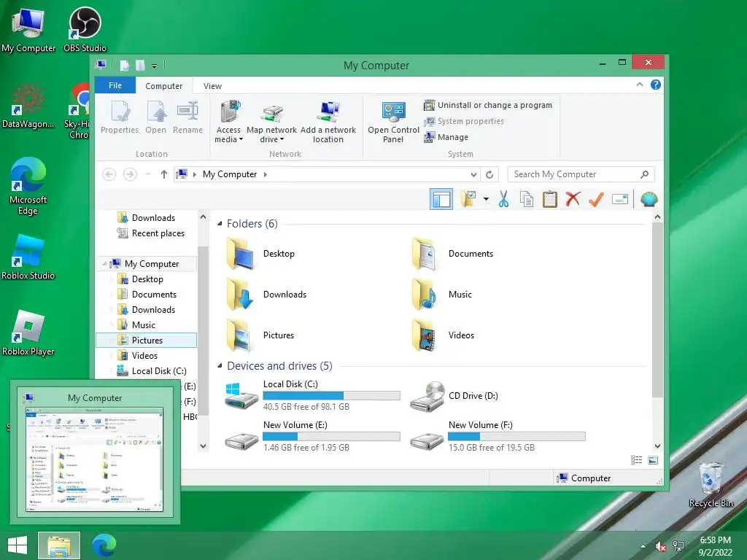Collapse the ribbon with the chevron
Screen dimensions: 747x560
tap(639, 85)
